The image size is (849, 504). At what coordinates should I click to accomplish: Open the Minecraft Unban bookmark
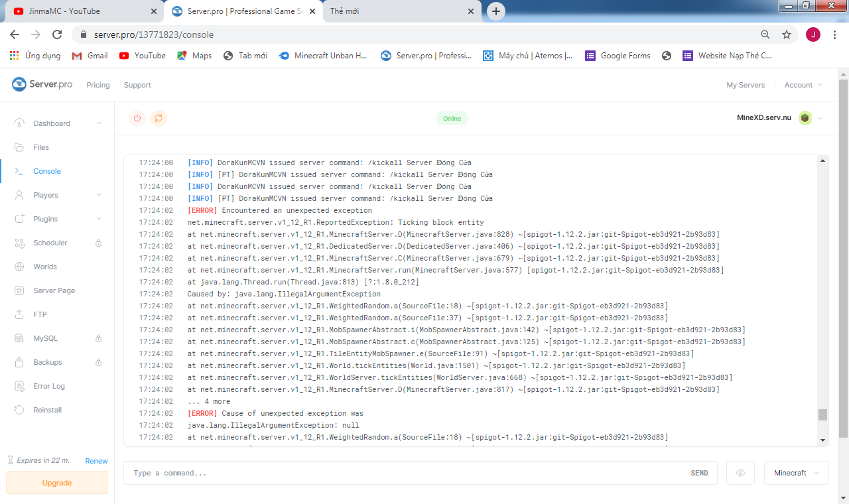[323, 56]
